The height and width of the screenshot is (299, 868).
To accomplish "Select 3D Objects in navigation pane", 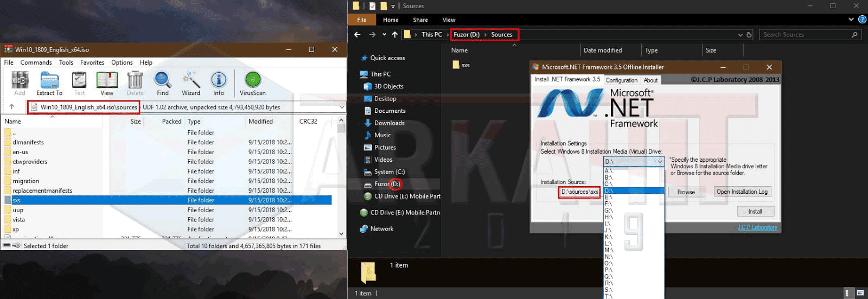I will click(388, 86).
